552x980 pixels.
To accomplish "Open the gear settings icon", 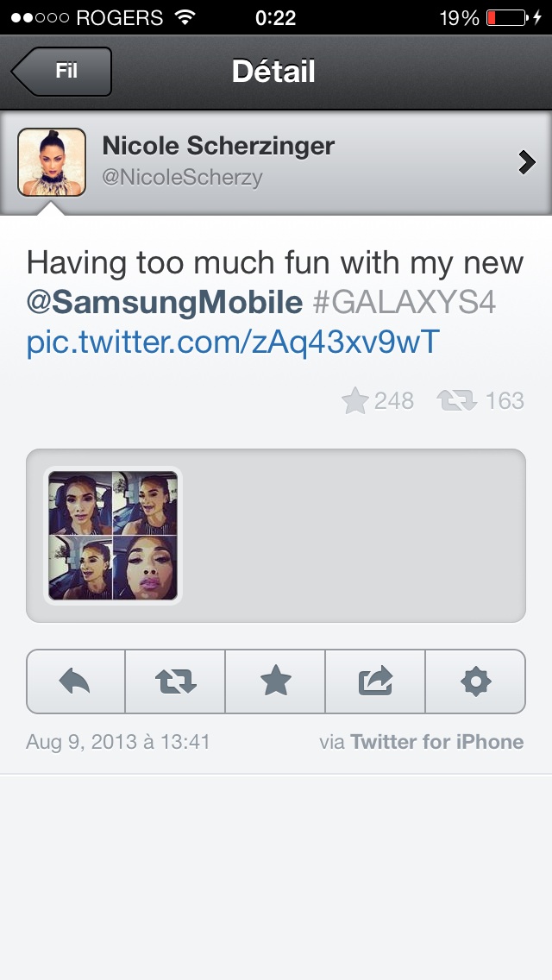I will (475, 682).
